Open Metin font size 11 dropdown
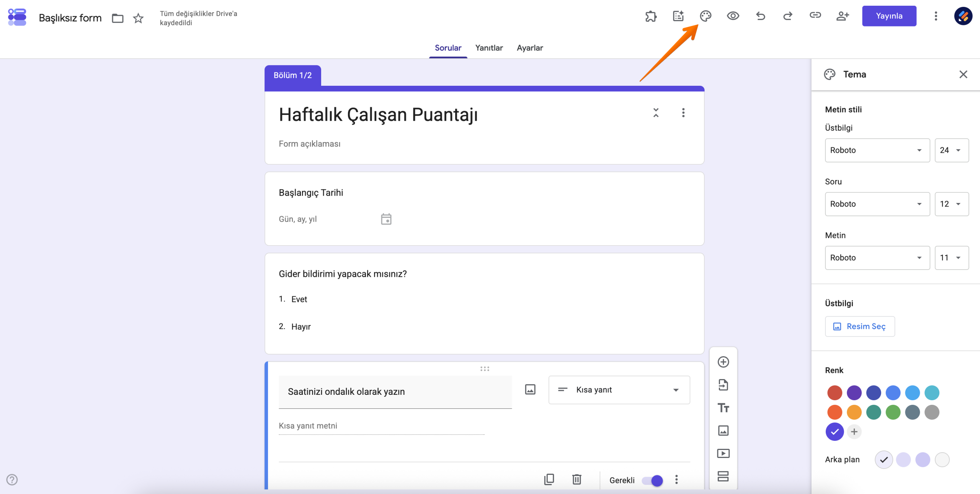This screenshot has width=980, height=494. [952, 258]
